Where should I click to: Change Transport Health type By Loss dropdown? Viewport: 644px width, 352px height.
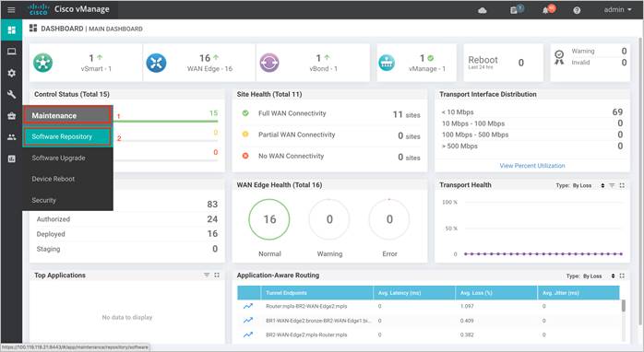pyautogui.click(x=590, y=185)
